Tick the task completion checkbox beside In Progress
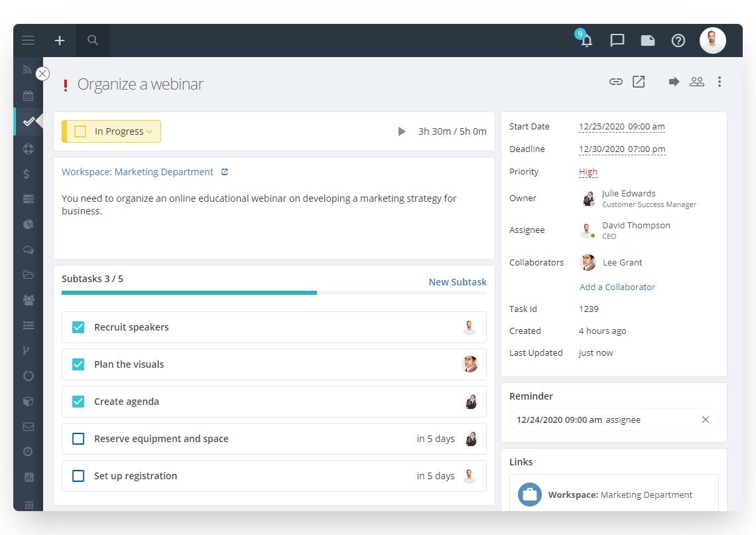Screen dimensions: 756x535 tap(80, 131)
